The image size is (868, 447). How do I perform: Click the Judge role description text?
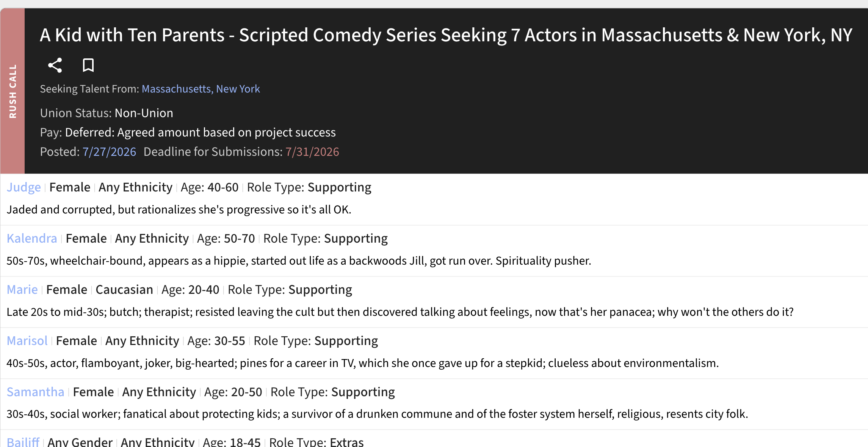click(x=179, y=210)
